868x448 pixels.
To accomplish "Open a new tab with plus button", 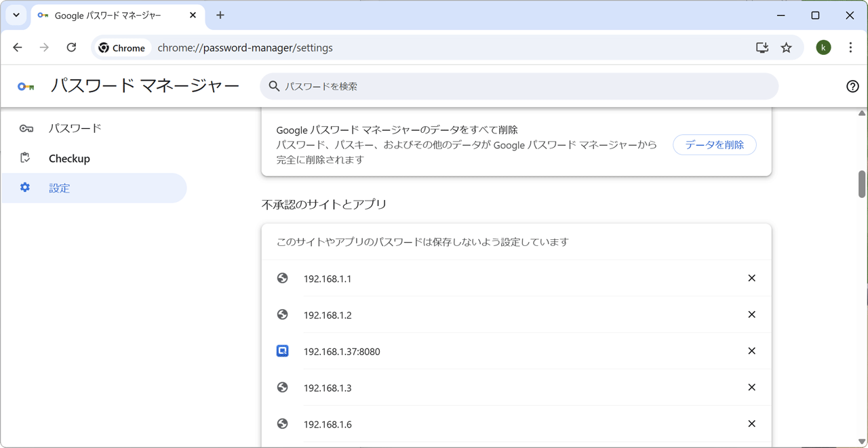I will (220, 15).
